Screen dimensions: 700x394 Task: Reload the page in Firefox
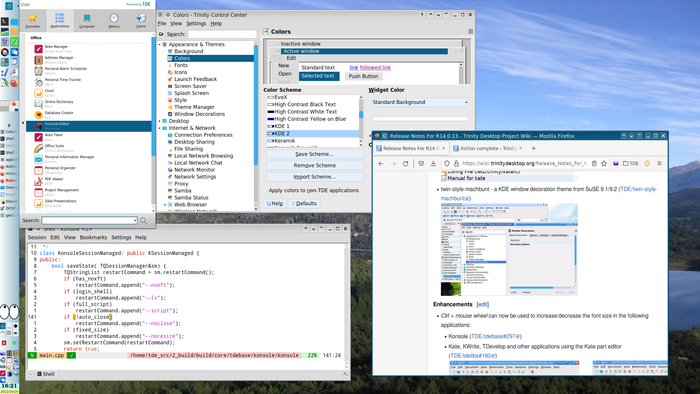click(x=405, y=164)
